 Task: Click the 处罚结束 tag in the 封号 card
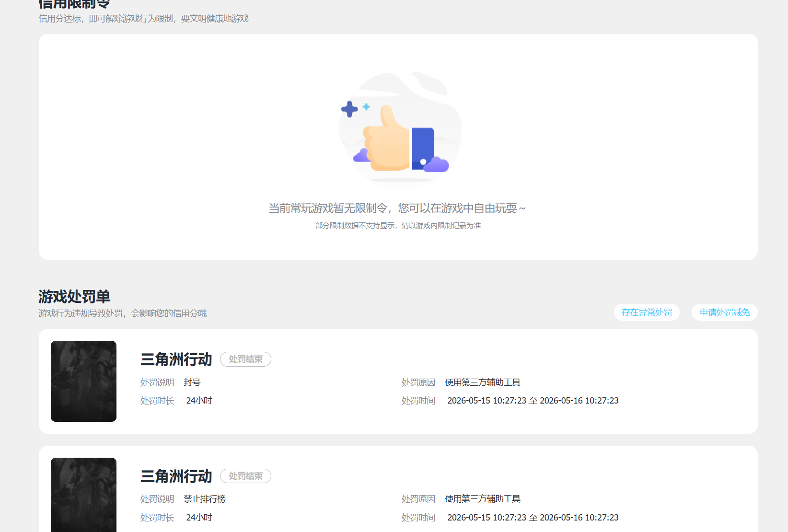tap(245, 359)
